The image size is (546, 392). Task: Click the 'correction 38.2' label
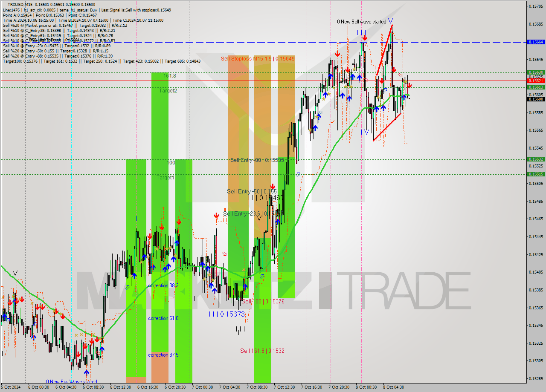[x=163, y=285]
